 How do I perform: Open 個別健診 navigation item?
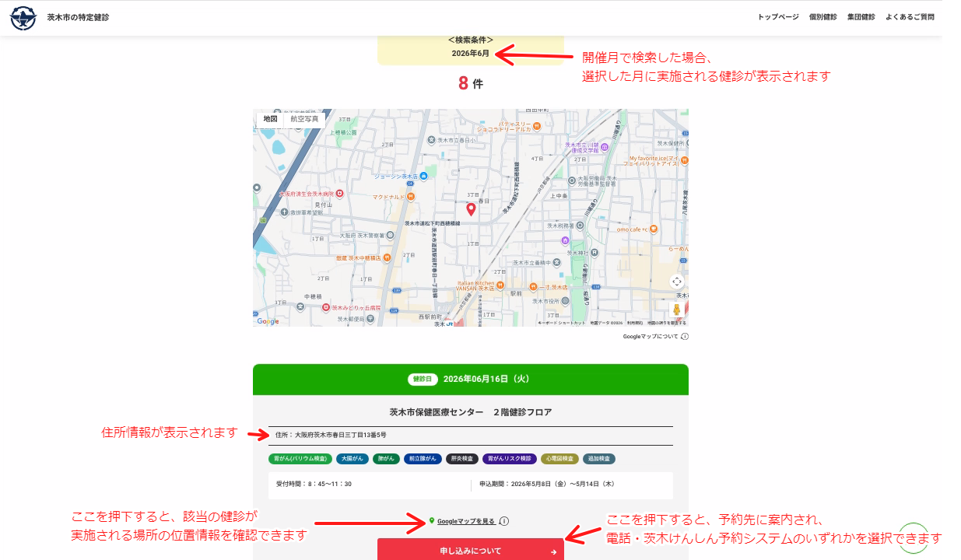[822, 17]
